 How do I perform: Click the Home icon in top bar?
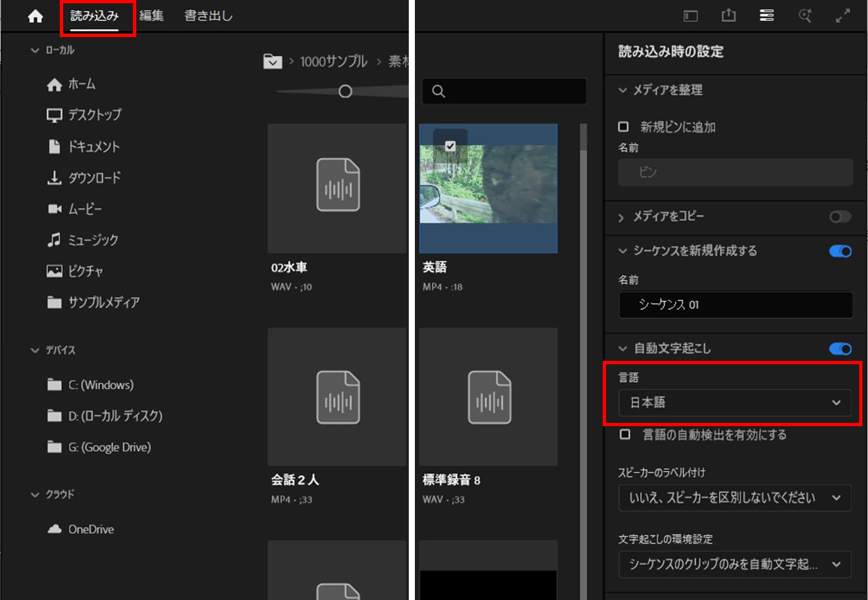[x=35, y=16]
